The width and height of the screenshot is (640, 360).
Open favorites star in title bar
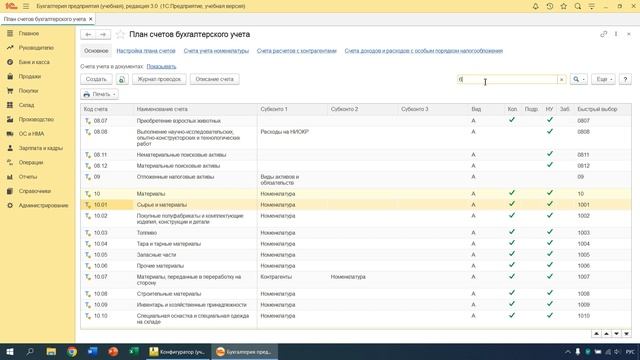[564, 6]
